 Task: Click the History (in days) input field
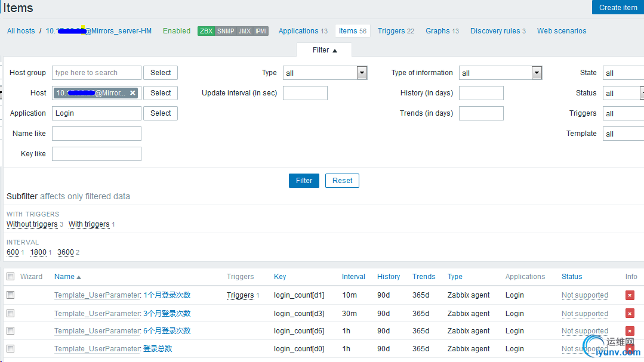(481, 93)
